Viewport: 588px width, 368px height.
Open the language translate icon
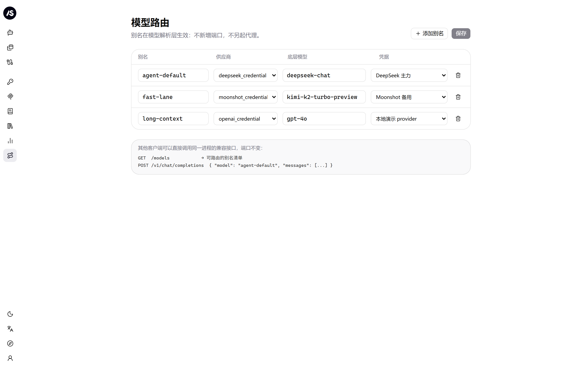tap(10, 329)
